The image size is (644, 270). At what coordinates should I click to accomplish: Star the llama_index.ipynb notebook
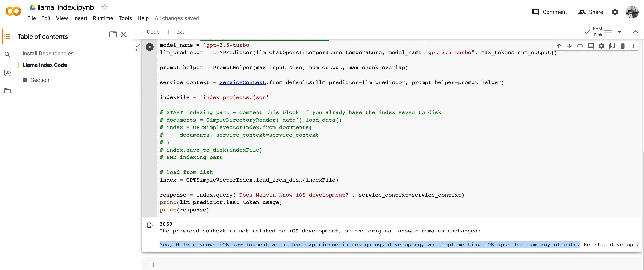[x=104, y=8]
